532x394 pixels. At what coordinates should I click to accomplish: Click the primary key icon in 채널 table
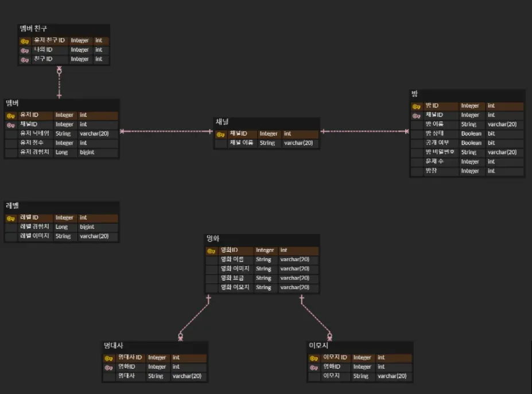point(220,135)
